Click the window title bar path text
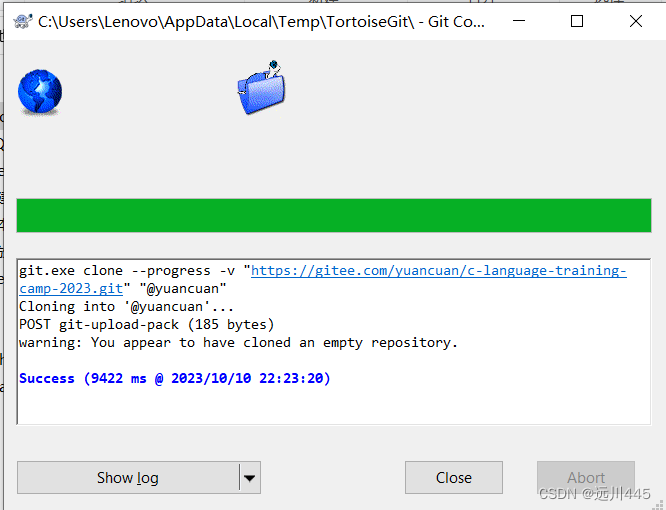This screenshot has width=666, height=510. click(261, 22)
